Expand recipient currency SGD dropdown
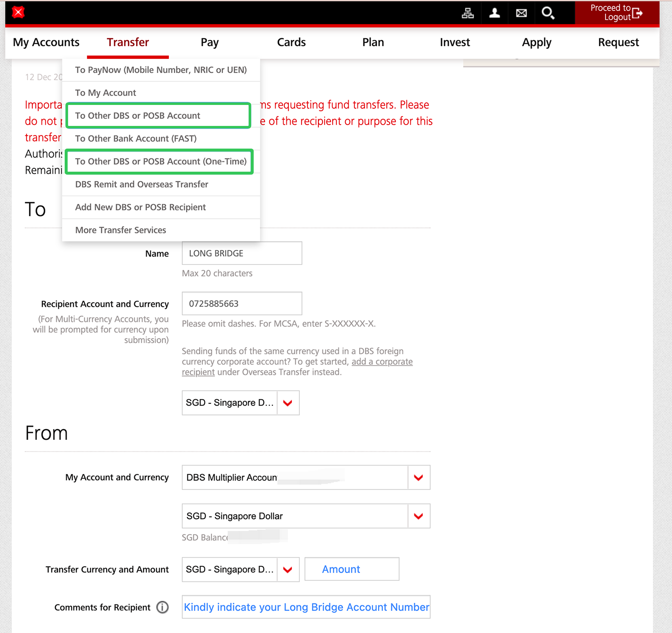 click(x=288, y=403)
